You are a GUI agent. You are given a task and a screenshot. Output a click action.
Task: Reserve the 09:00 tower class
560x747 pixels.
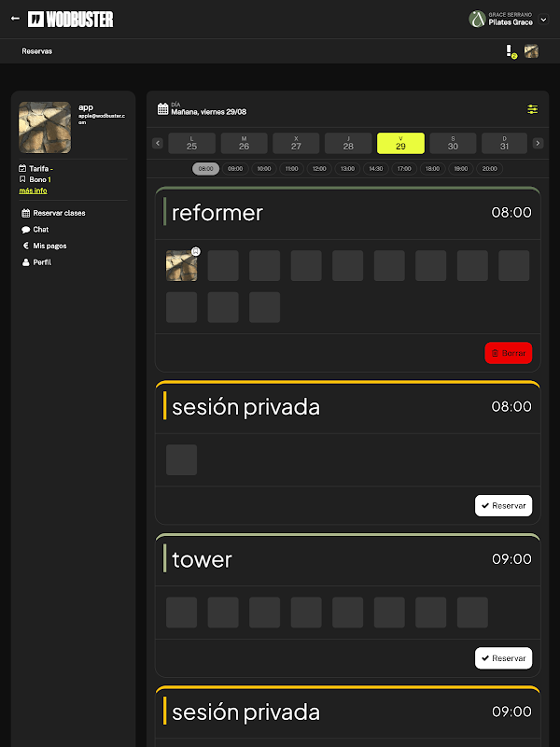(503, 658)
